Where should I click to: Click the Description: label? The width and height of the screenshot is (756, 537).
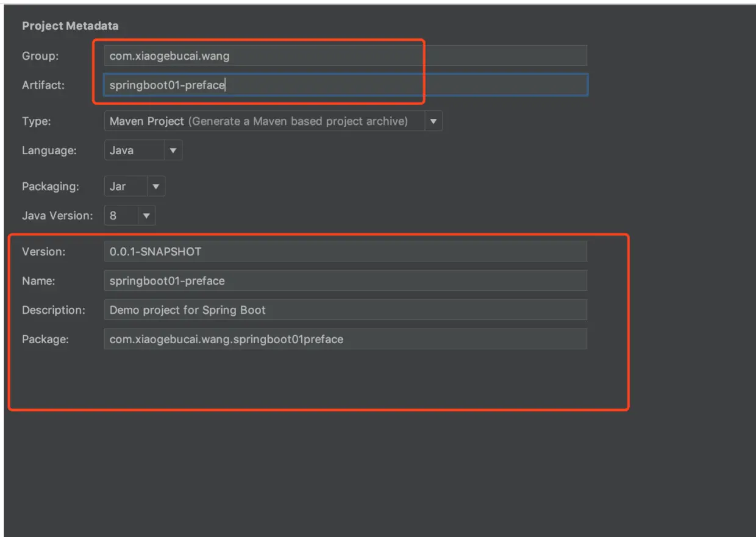tap(54, 310)
